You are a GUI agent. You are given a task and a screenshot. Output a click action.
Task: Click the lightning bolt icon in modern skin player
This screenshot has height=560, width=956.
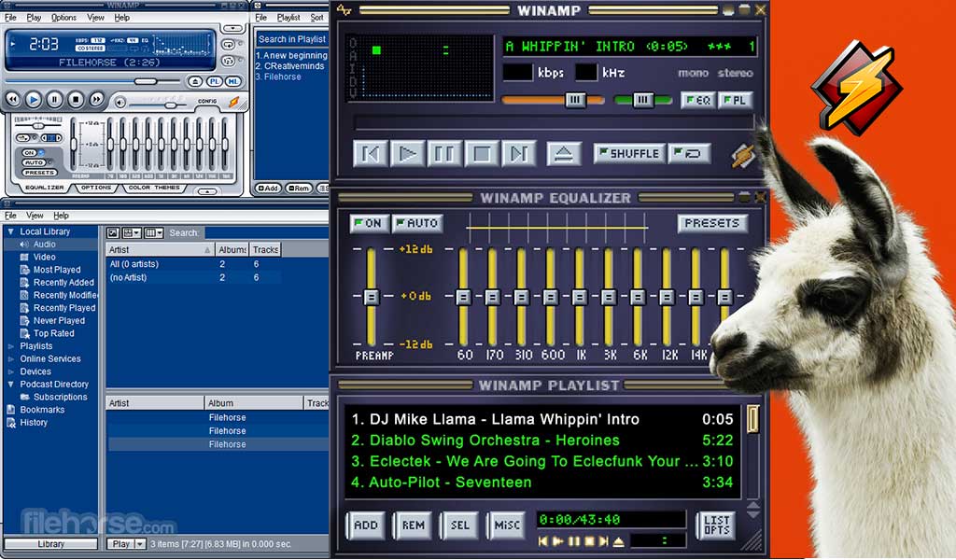(x=234, y=103)
